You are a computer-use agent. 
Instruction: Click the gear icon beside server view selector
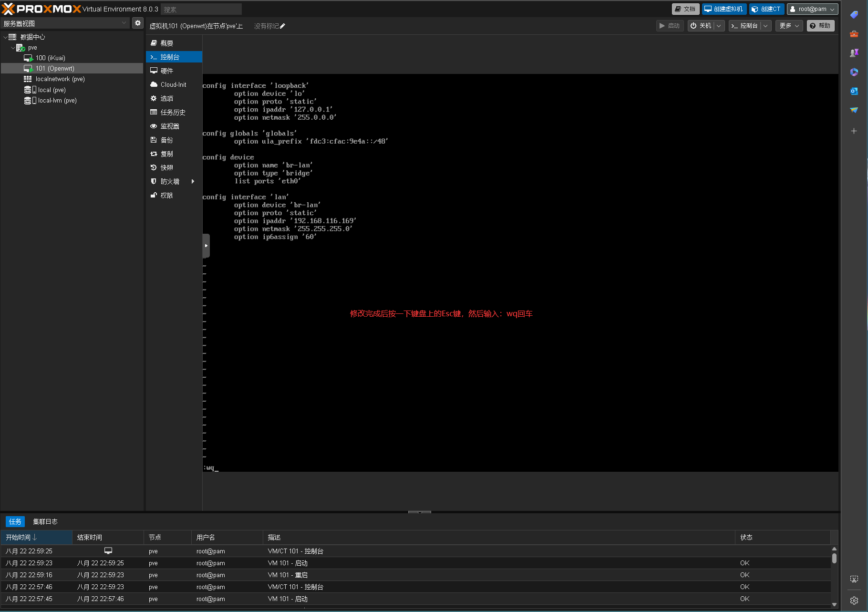coord(138,23)
